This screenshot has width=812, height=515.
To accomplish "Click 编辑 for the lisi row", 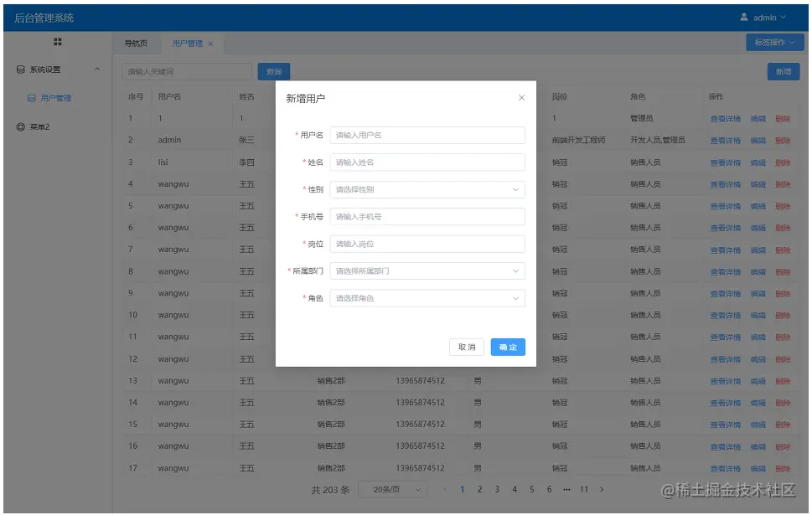I will tap(758, 162).
